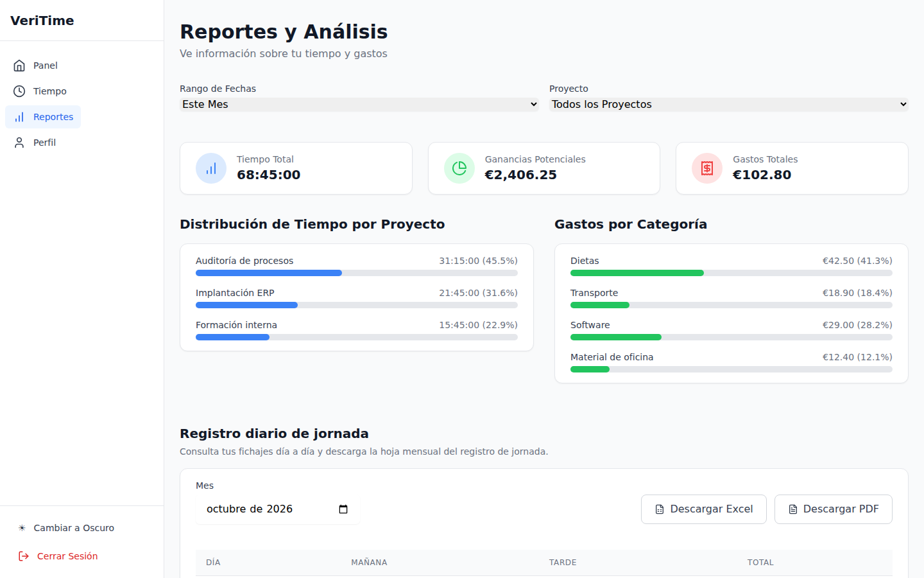The width and height of the screenshot is (924, 578).
Task: Click the Mes field showing octubre de 2026
Action: 277,509
